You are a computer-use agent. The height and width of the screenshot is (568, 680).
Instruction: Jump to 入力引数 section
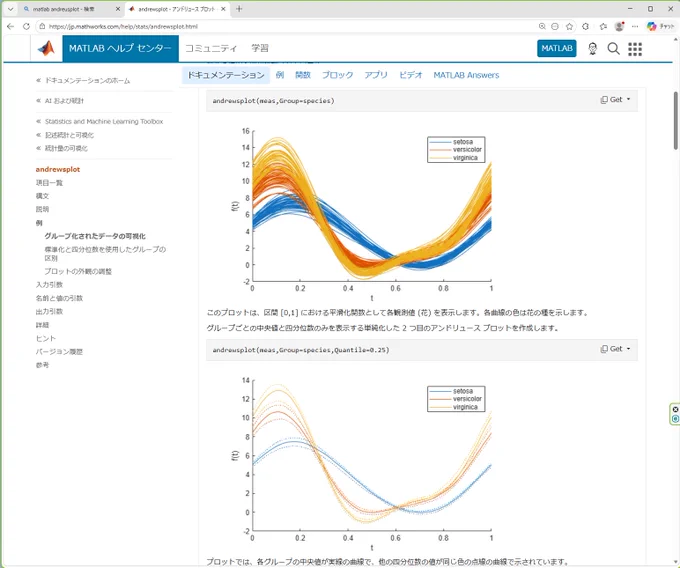[x=49, y=284]
